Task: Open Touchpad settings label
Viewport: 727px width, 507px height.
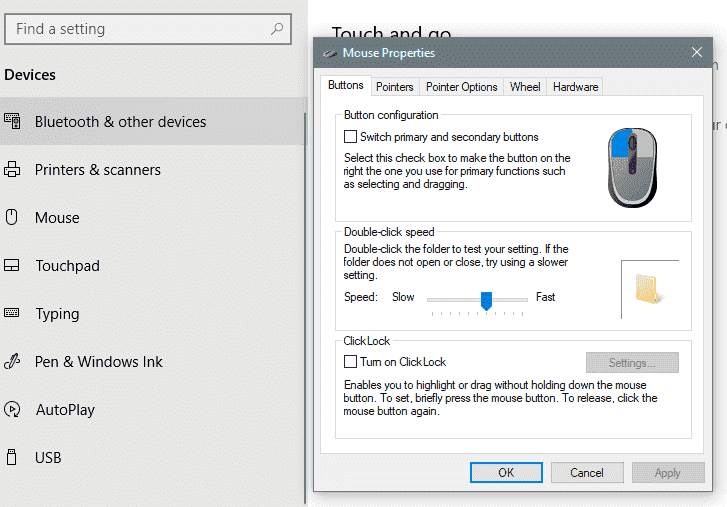Action: click(68, 266)
